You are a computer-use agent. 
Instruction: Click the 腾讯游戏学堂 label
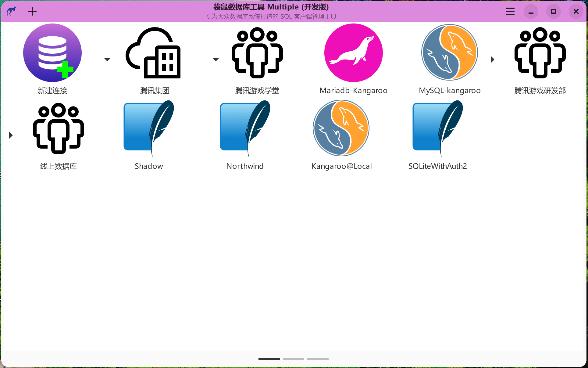257,91
